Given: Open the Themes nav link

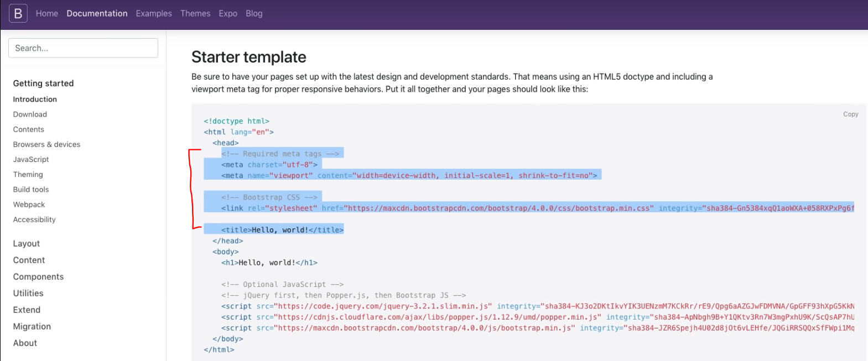Looking at the screenshot, I should 195,13.
